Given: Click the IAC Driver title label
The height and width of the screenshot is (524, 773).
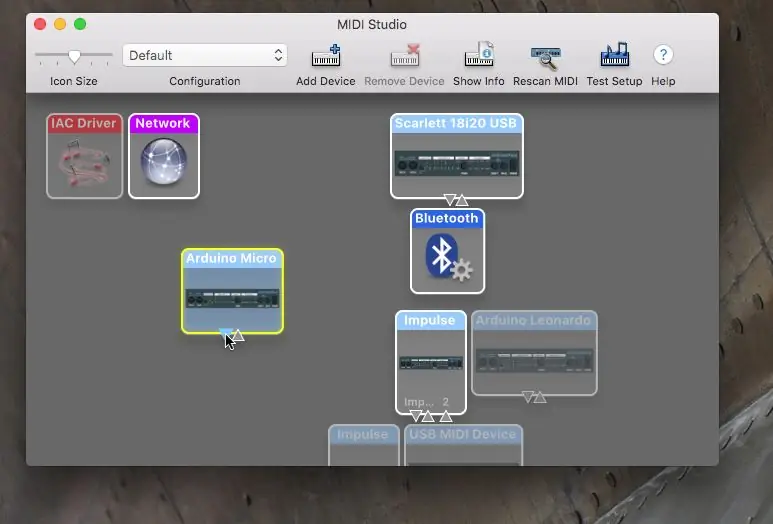Looking at the screenshot, I should [x=83, y=123].
